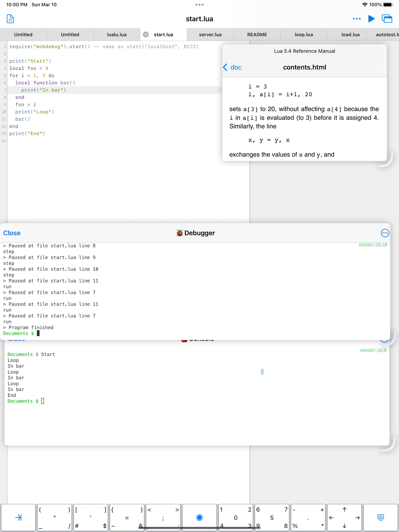Click line 1 require mobdebug code
Image resolution: width=399 pixels, height=532 pixels.
pyautogui.click(x=104, y=46)
